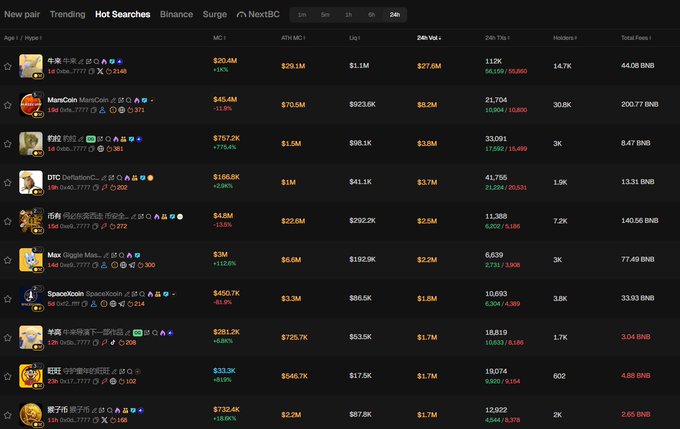The height and width of the screenshot is (429, 680).
Task: Open the globe icon in the 1d 381 row
Action: click(x=101, y=149)
